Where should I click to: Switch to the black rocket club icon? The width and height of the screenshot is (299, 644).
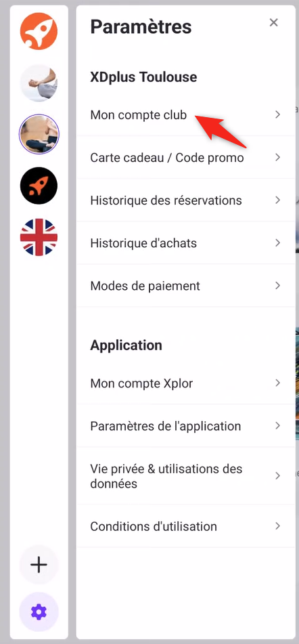click(x=39, y=186)
